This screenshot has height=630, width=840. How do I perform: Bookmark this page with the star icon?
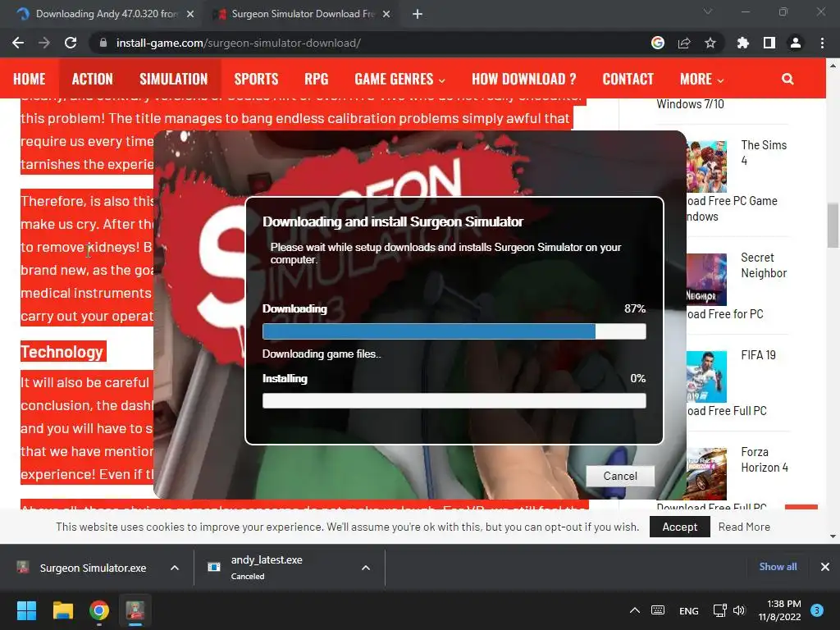(x=710, y=43)
